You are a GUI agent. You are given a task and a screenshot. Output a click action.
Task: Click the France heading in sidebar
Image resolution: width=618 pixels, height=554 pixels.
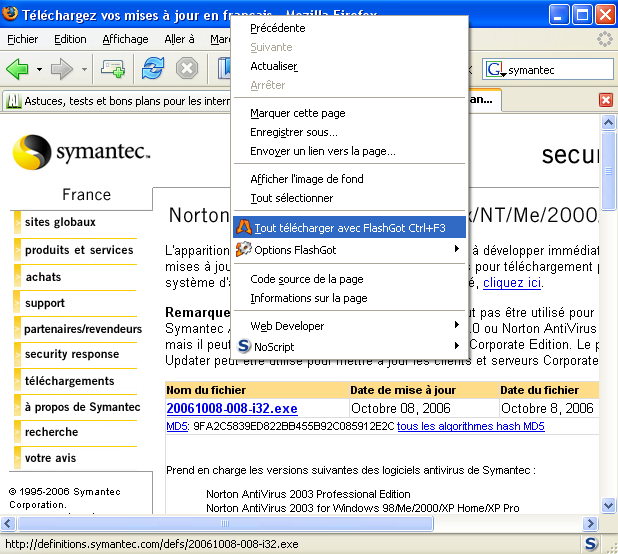(x=87, y=195)
